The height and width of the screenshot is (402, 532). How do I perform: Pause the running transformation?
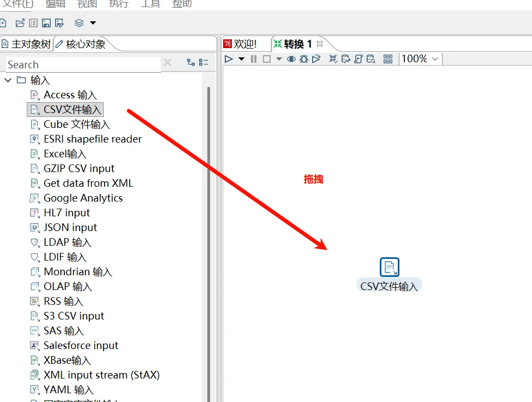tap(254, 59)
